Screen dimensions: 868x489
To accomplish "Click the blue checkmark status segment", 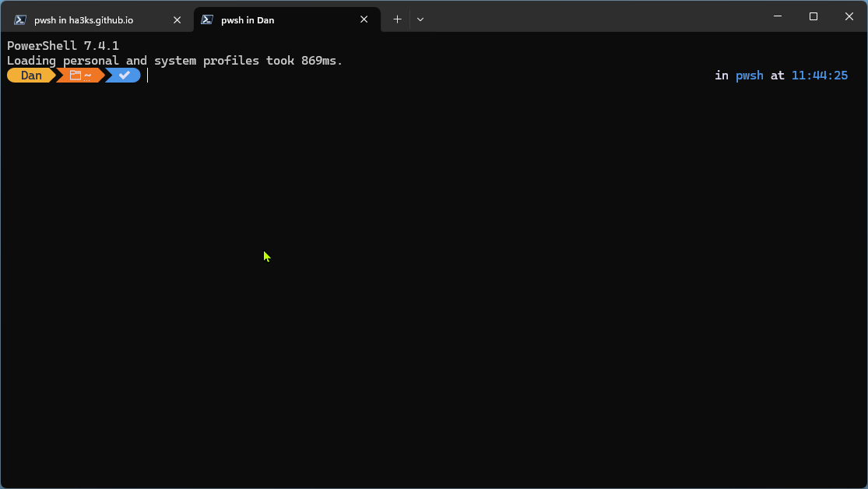I will click(124, 76).
